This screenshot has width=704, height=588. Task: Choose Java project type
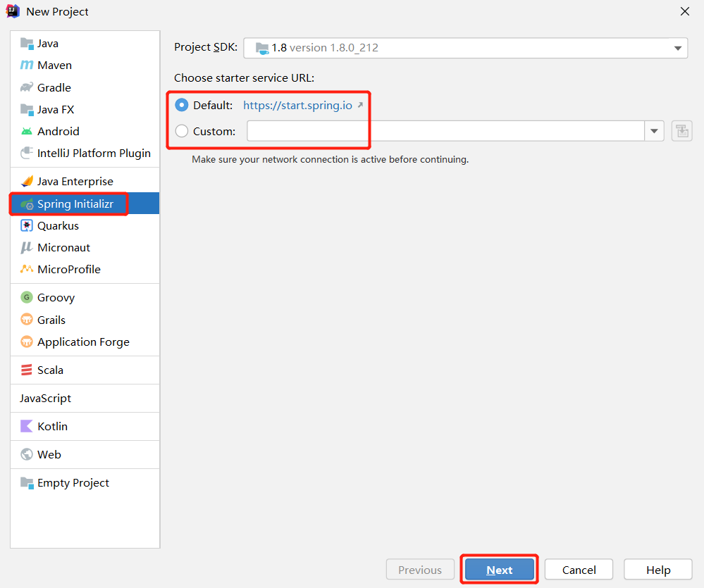tap(48, 44)
